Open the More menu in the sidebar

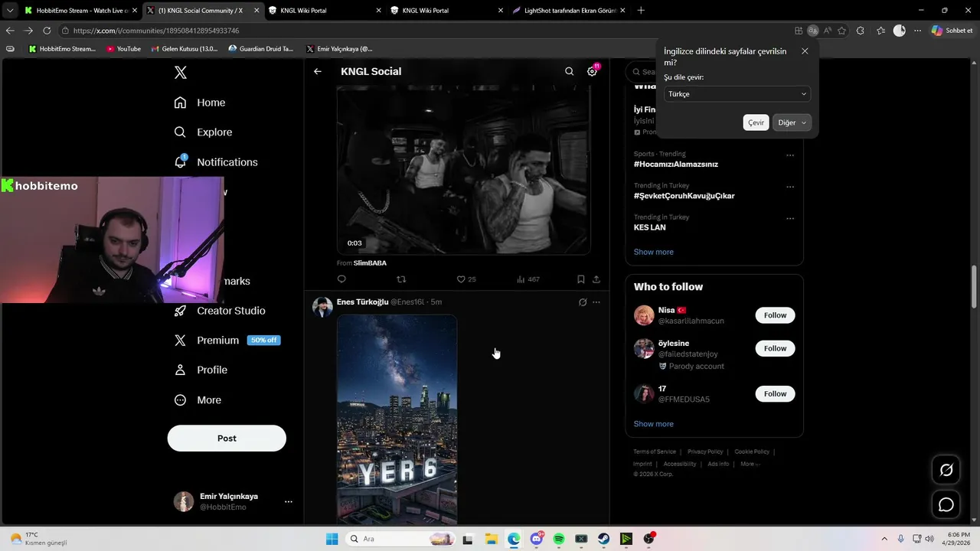click(198, 400)
